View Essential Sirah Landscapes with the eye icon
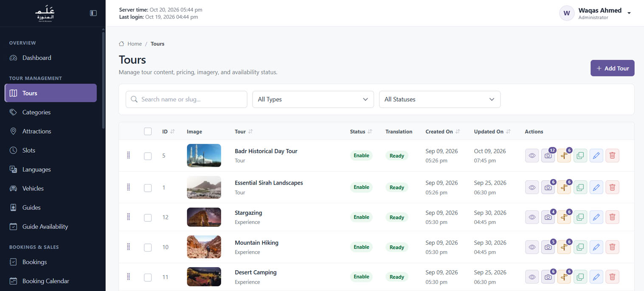Image resolution: width=644 pixels, height=291 pixels. tap(532, 187)
